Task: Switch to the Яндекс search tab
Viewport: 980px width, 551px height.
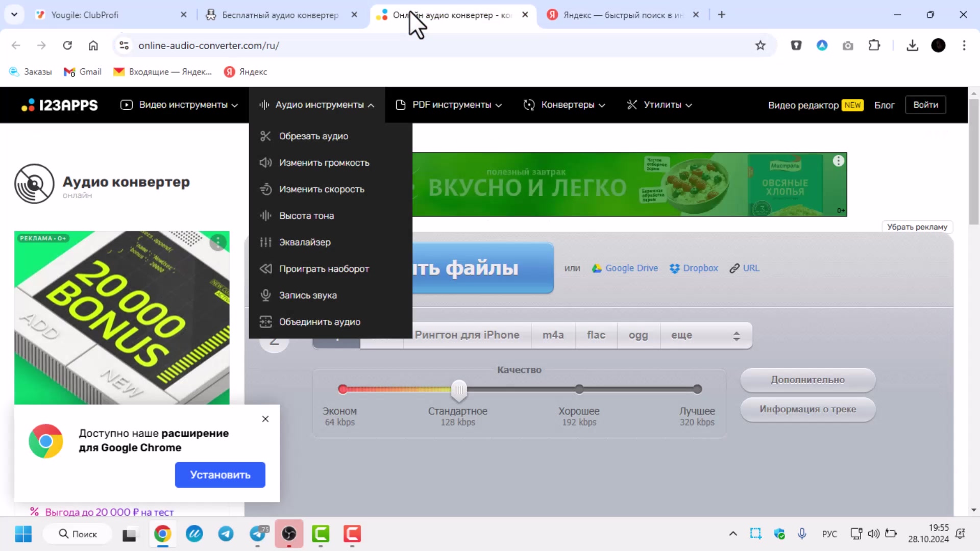Action: point(612,15)
